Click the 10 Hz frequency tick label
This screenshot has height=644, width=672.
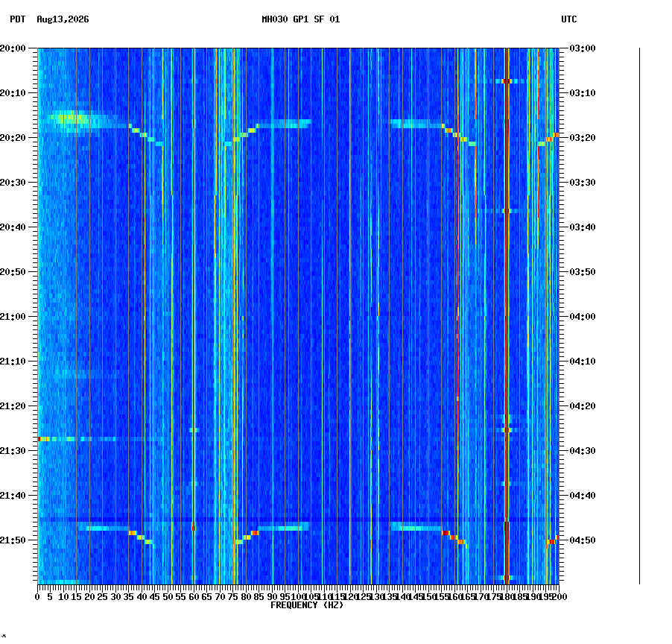click(x=63, y=597)
